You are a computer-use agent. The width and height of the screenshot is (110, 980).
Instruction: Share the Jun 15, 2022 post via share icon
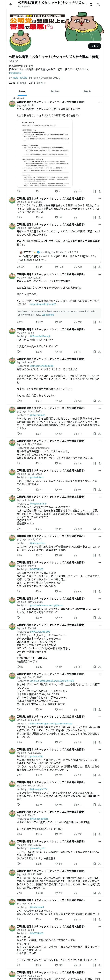coord(99,218)
